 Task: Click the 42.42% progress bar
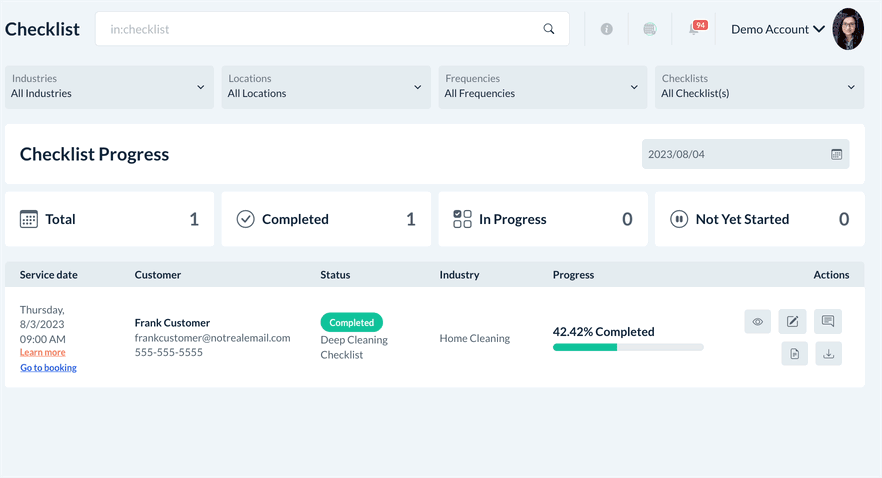tap(628, 347)
